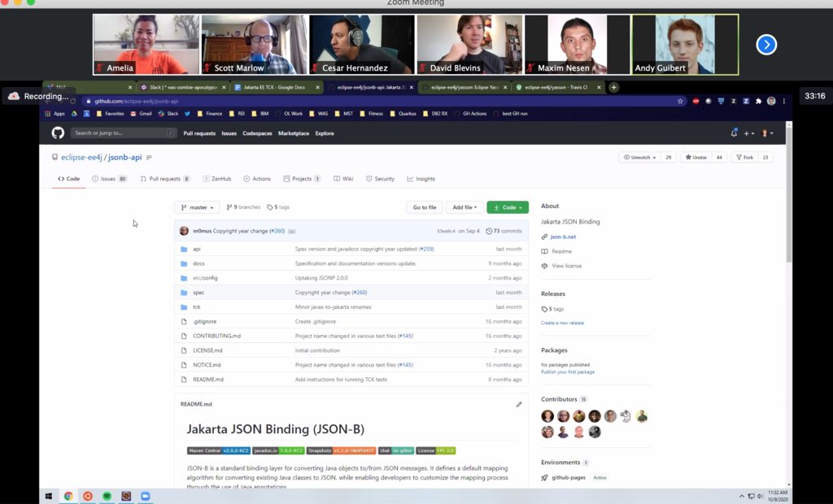Click the GitHub octocat logo

pyautogui.click(x=58, y=133)
